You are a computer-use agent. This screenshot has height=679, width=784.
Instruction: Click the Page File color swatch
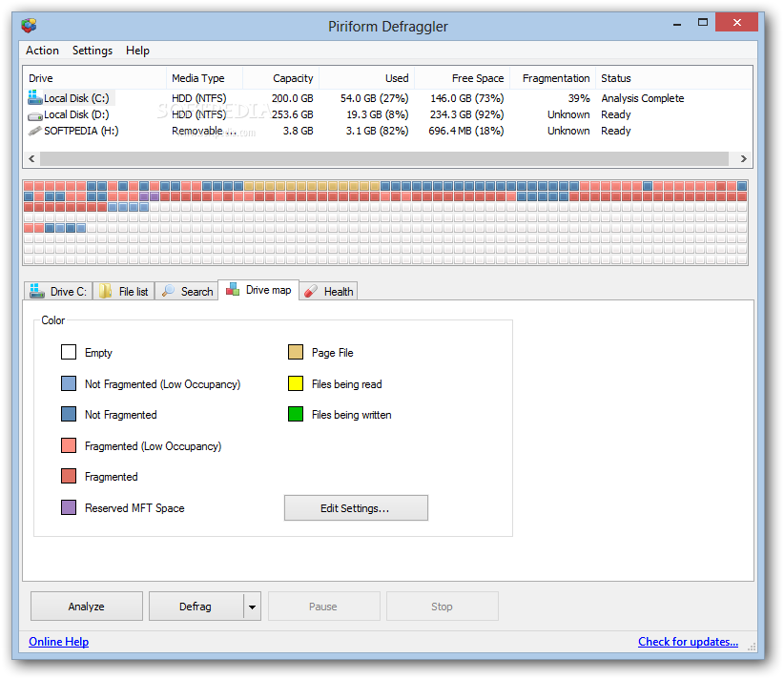[x=296, y=352]
